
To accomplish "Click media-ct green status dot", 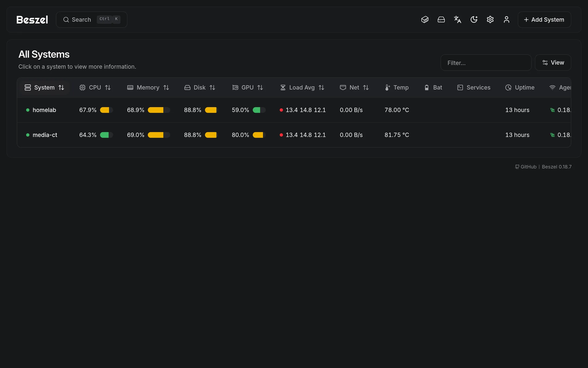I will (x=27, y=135).
